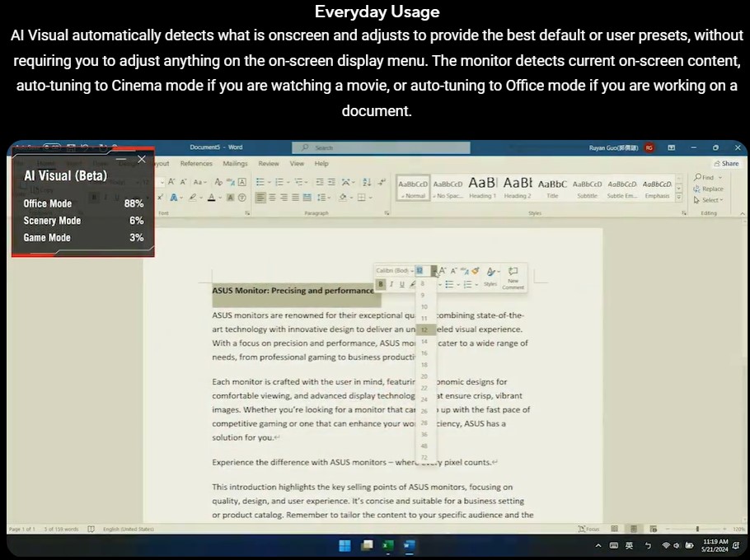Open the Windows Start menu
Image resolution: width=750 pixels, height=560 pixels.
pos(344,545)
